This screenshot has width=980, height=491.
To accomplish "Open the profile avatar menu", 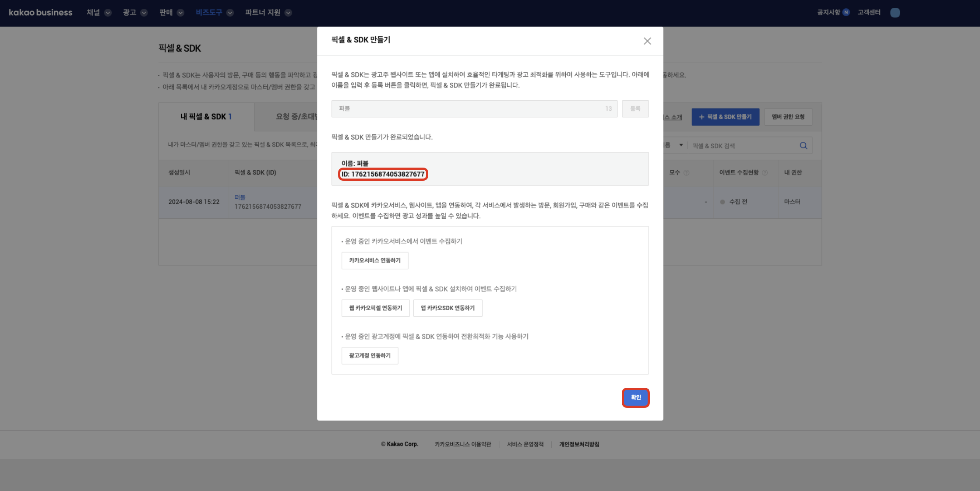I will coord(895,13).
